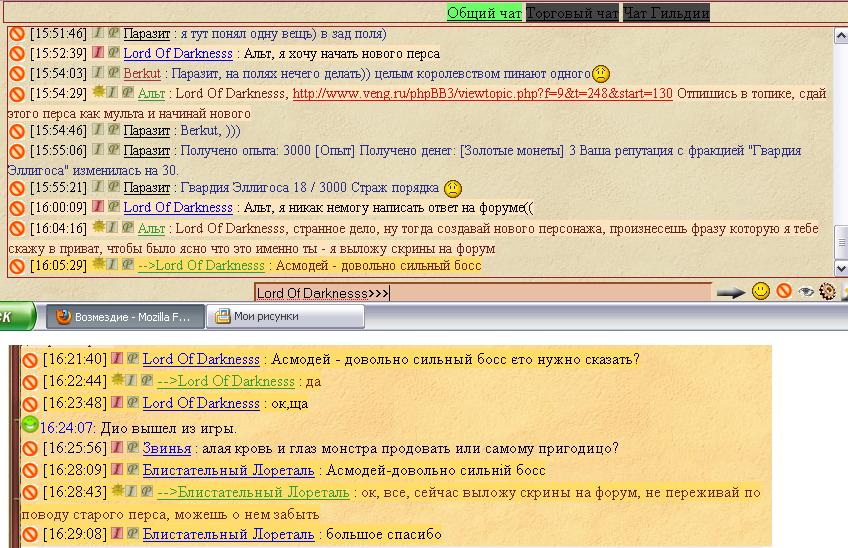Click ignore icon on the 15:55:21 message
848x548 pixels.
(17, 188)
